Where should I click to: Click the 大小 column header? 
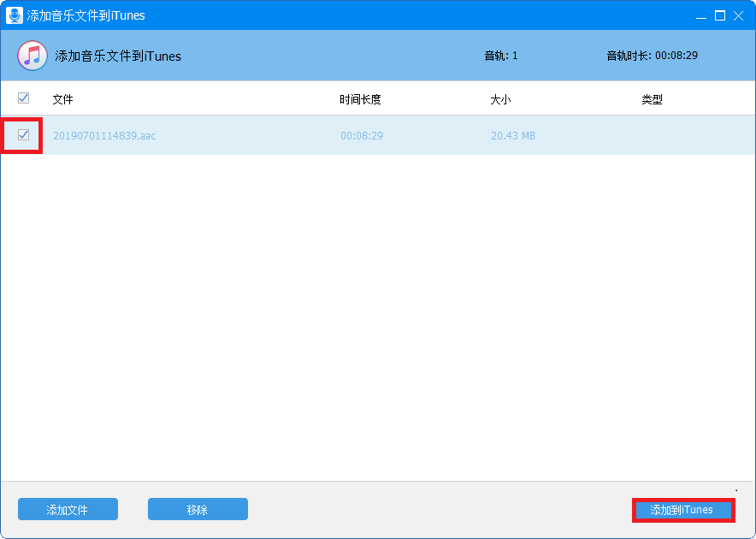click(x=500, y=99)
